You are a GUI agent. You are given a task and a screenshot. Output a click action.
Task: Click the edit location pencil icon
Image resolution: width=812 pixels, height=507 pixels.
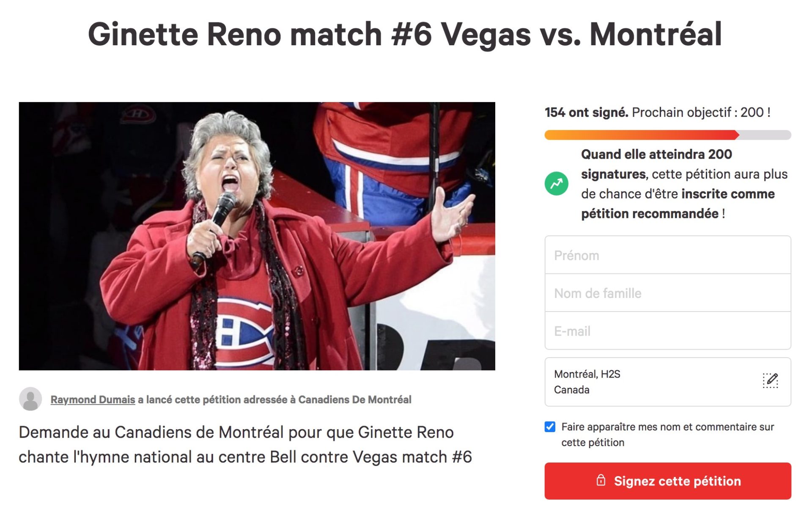click(x=770, y=380)
